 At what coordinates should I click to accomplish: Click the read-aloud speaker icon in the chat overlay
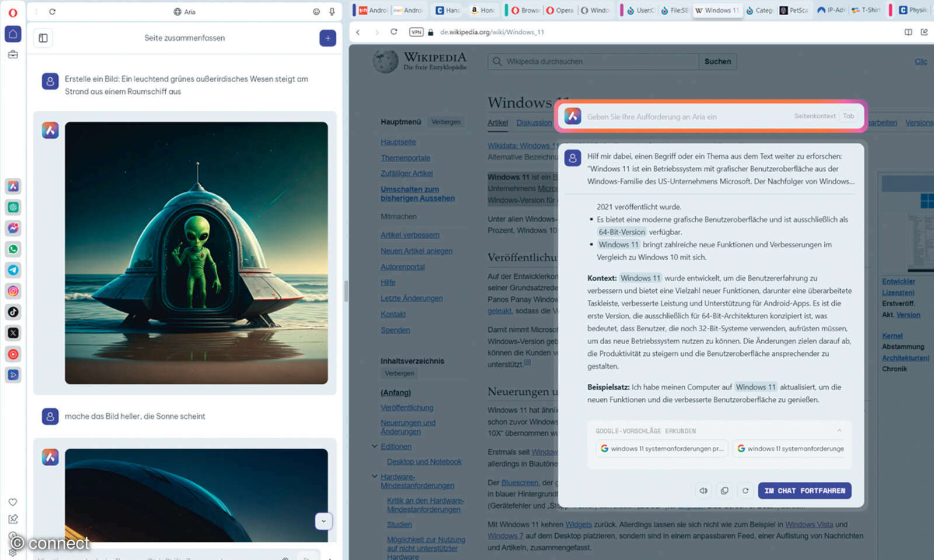pos(703,491)
